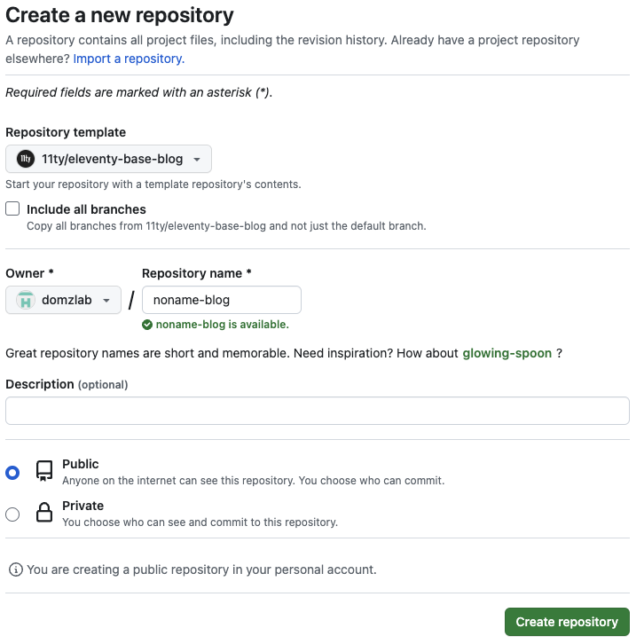Click the green availability checkmark icon
Image resolution: width=644 pixels, height=644 pixels.
147,325
